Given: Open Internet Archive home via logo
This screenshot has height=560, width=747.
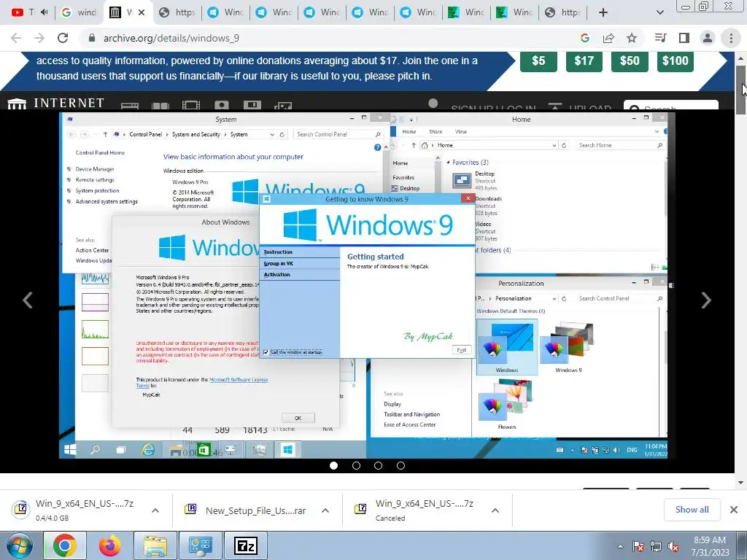Looking at the screenshot, I should [56, 103].
